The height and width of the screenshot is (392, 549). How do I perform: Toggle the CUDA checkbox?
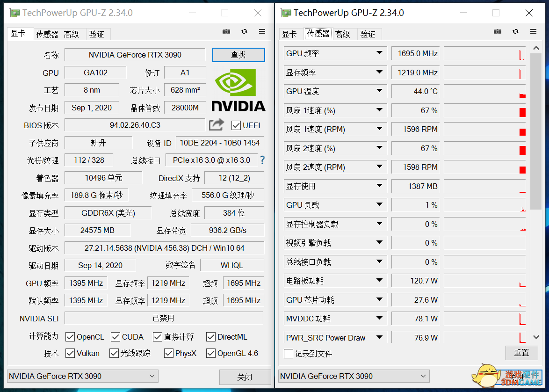[x=116, y=337]
